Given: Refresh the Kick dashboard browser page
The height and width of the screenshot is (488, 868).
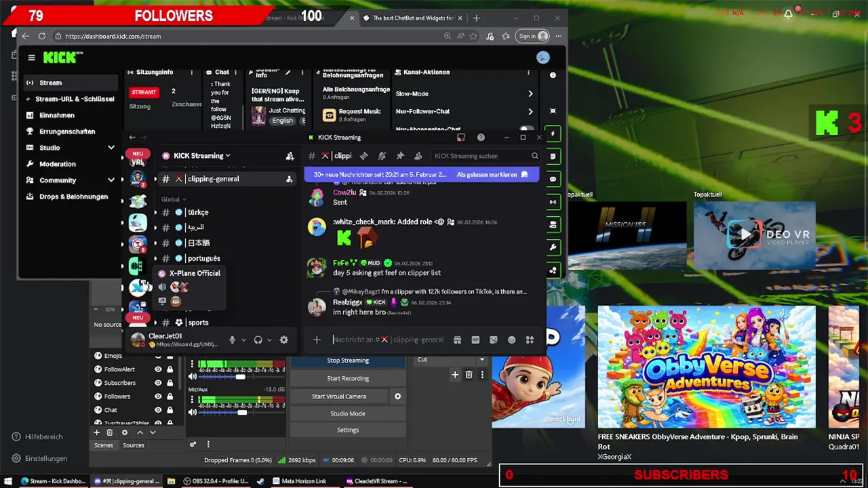Looking at the screenshot, I should [42, 36].
